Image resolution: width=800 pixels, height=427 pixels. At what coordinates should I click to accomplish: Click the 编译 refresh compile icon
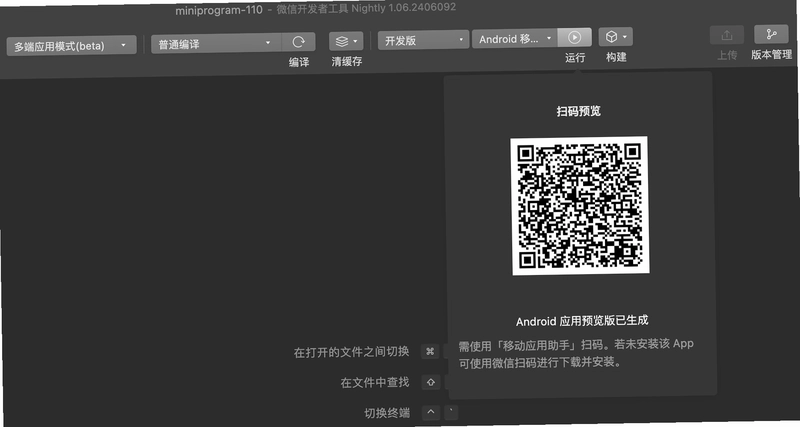coord(298,42)
